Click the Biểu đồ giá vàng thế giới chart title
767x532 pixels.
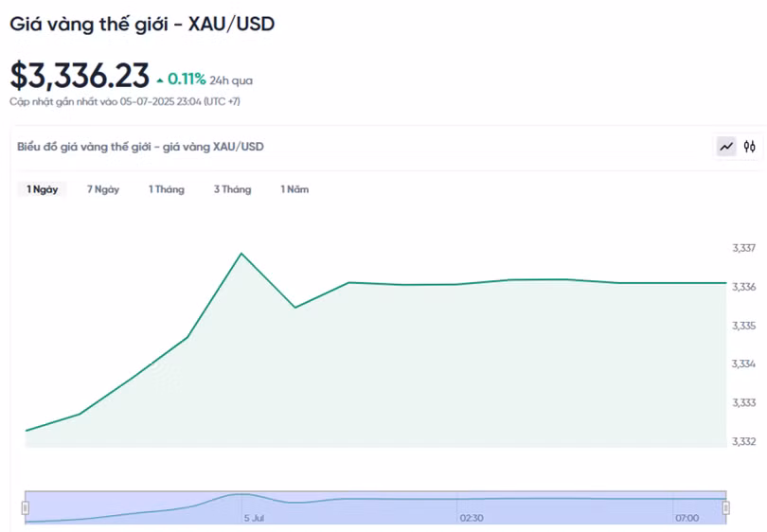click(x=141, y=147)
